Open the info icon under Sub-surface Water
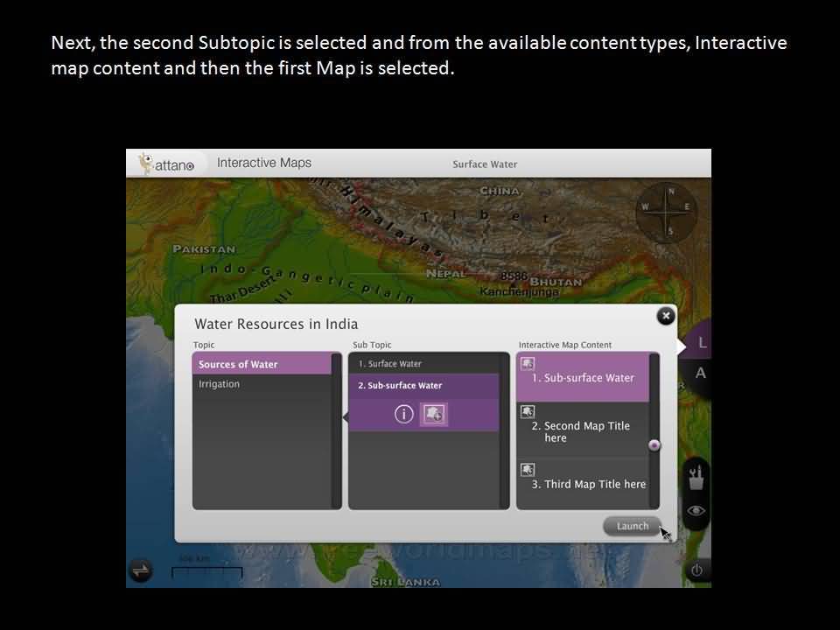The height and width of the screenshot is (630, 840). pyautogui.click(x=403, y=415)
